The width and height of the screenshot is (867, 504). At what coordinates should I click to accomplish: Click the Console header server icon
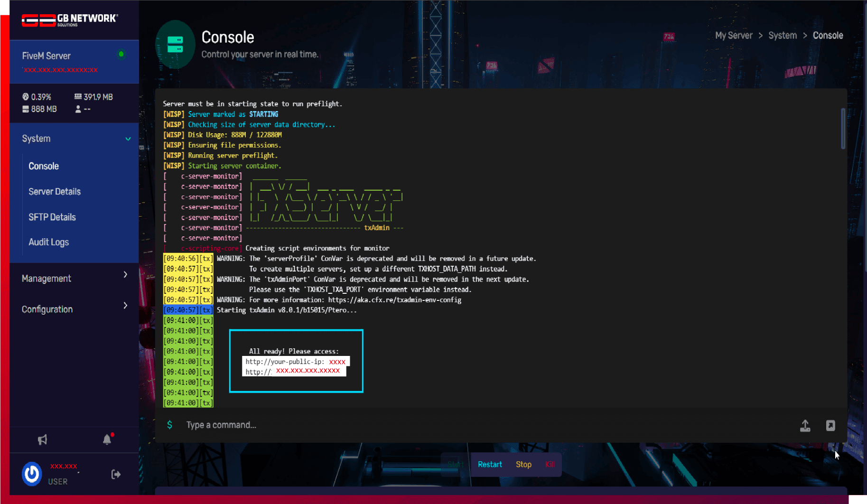[x=175, y=45]
